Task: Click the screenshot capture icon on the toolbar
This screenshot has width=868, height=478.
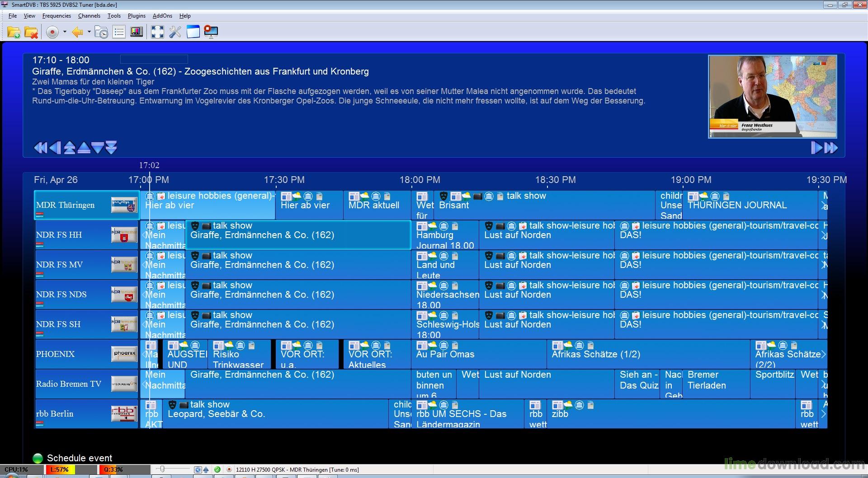Action: pos(211,32)
